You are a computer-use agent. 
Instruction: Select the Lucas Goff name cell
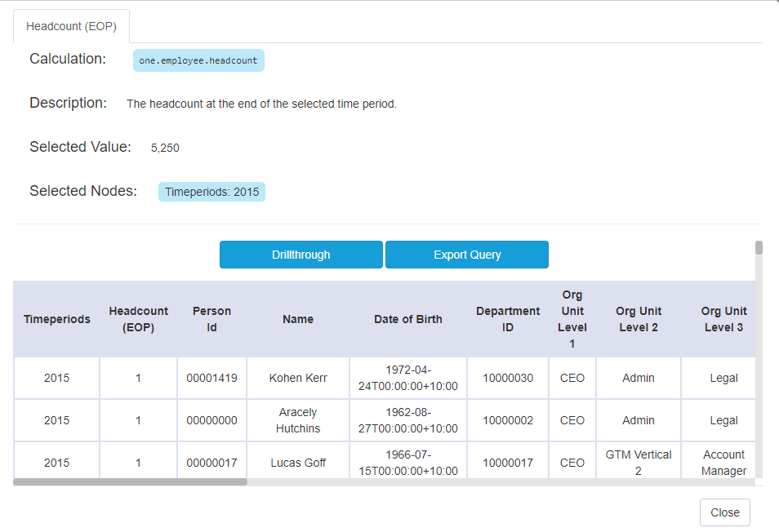(298, 463)
